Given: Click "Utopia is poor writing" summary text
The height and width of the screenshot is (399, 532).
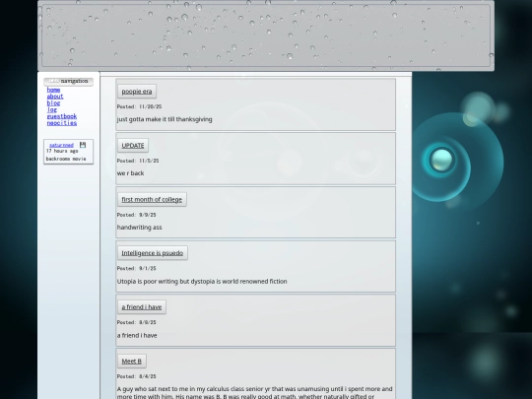Looking at the screenshot, I should point(202,281).
